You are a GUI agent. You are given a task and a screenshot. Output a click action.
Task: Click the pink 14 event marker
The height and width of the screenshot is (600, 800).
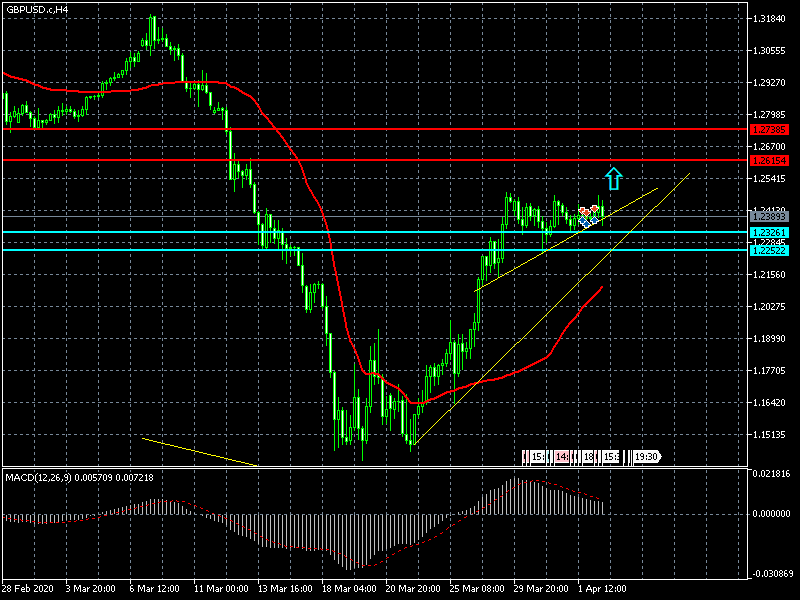563,457
